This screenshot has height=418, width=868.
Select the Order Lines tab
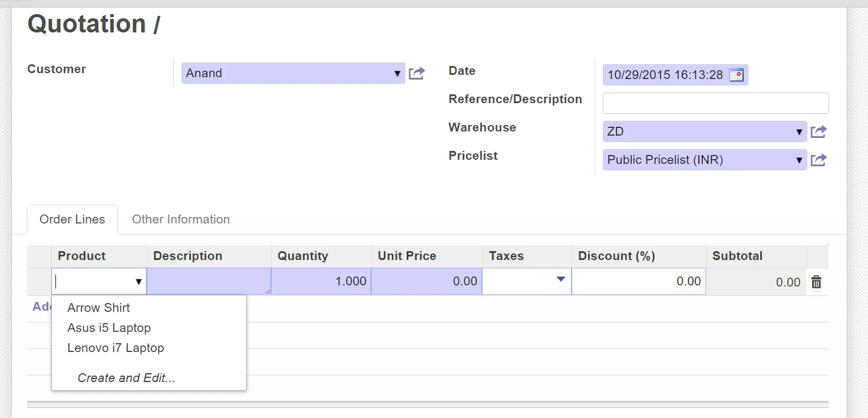(x=72, y=219)
